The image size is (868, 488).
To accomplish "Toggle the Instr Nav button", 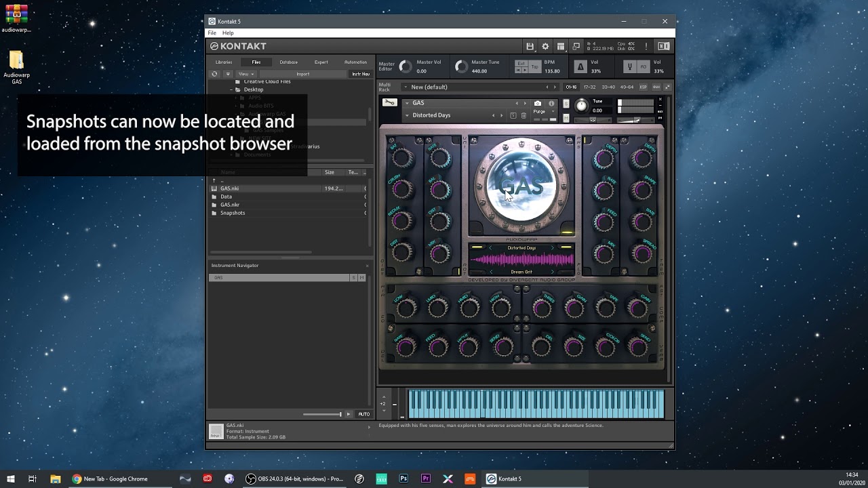I will point(361,74).
